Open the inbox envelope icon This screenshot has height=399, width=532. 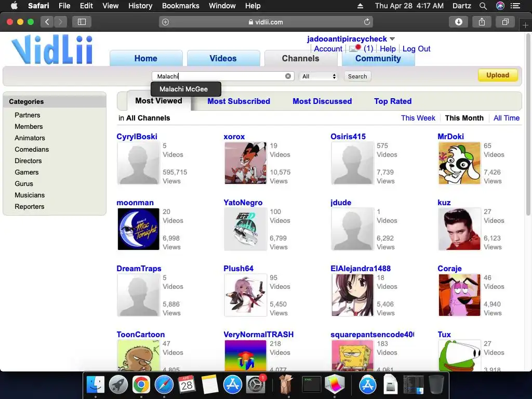pos(355,48)
